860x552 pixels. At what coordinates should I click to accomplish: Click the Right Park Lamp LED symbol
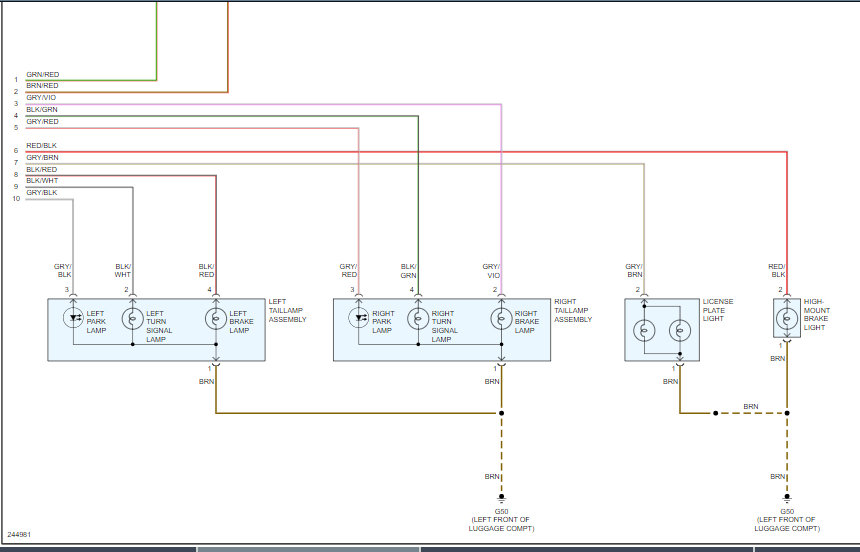tap(359, 318)
